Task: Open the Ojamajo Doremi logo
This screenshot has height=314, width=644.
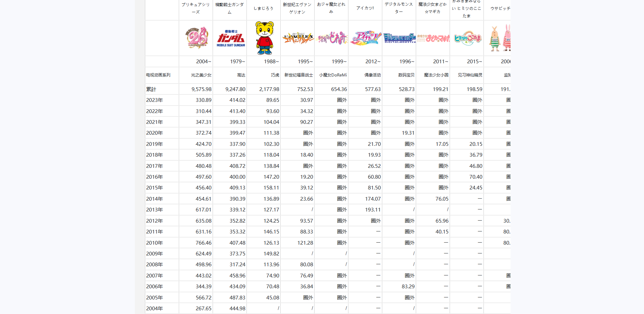Action: point(332,38)
